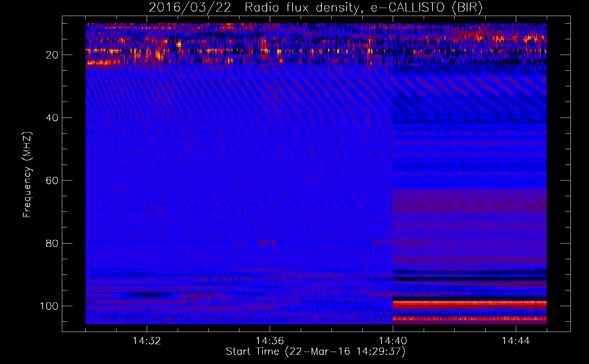Select the date "2016/03/22" in the title
Image resolution: width=589 pixels, height=364 pixels.
[x=190, y=8]
